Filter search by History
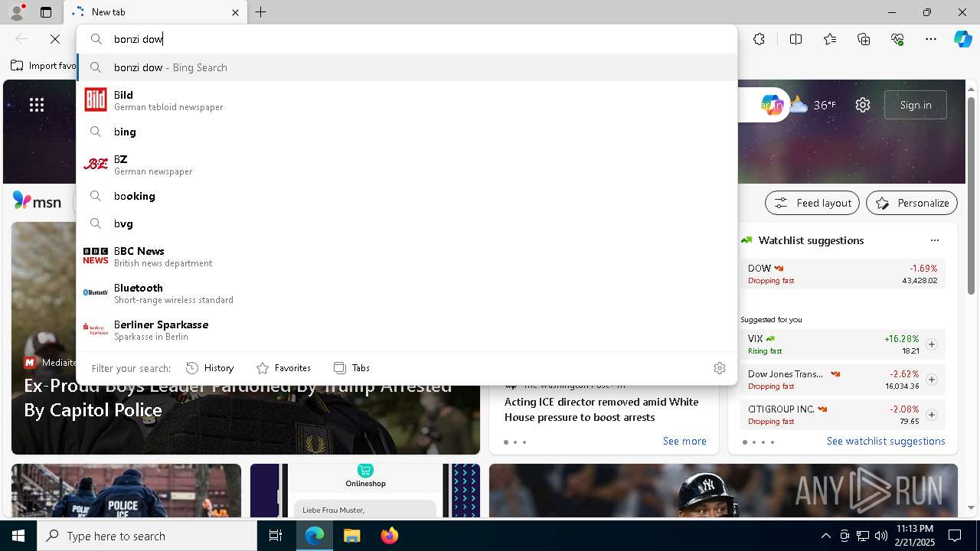The image size is (980, 551). pyautogui.click(x=210, y=368)
